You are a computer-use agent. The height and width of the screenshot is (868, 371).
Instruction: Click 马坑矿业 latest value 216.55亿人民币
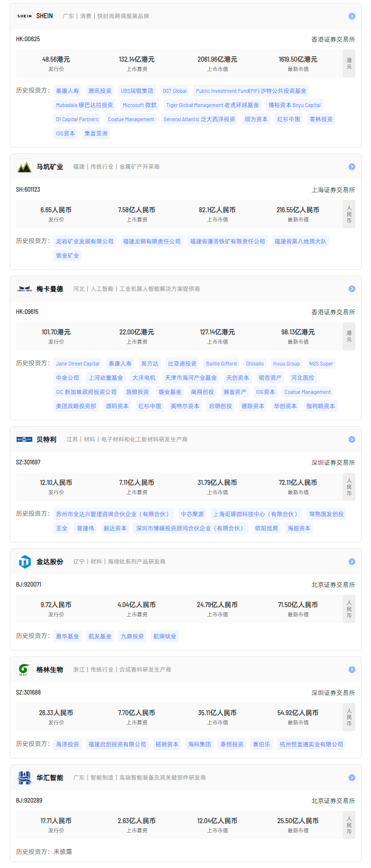[298, 210]
